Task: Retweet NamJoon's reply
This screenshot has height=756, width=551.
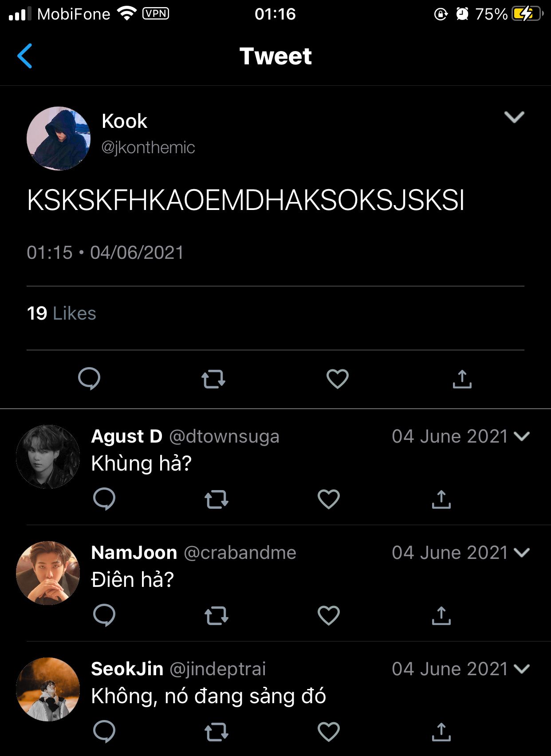Action: pos(216,616)
